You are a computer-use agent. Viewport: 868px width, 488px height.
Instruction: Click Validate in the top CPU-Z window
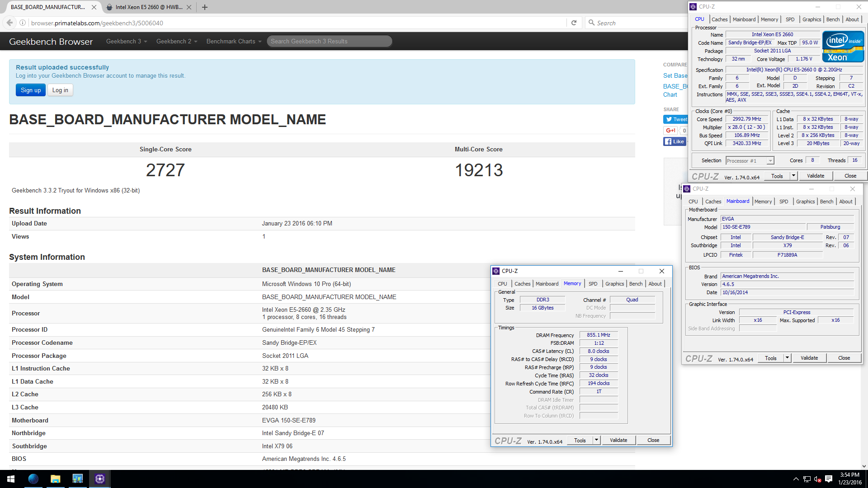pyautogui.click(x=816, y=176)
